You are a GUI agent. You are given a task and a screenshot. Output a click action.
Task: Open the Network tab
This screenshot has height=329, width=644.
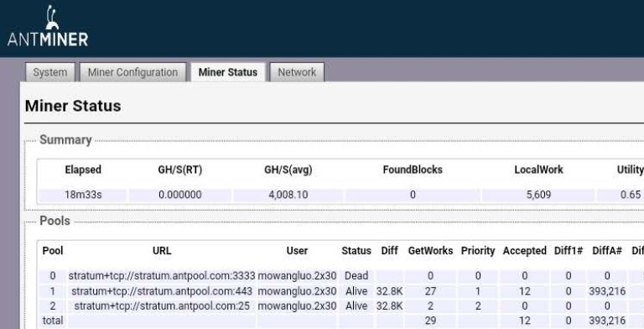297,72
